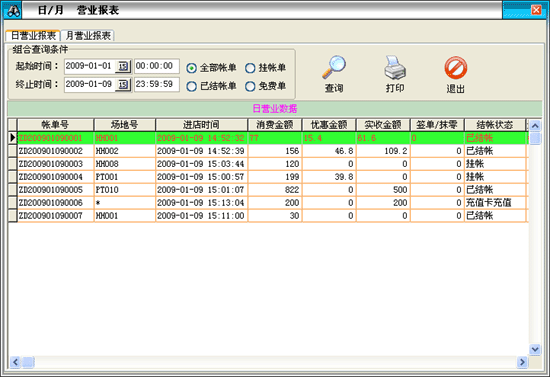Select the 全部帐单 radio button

(x=192, y=68)
